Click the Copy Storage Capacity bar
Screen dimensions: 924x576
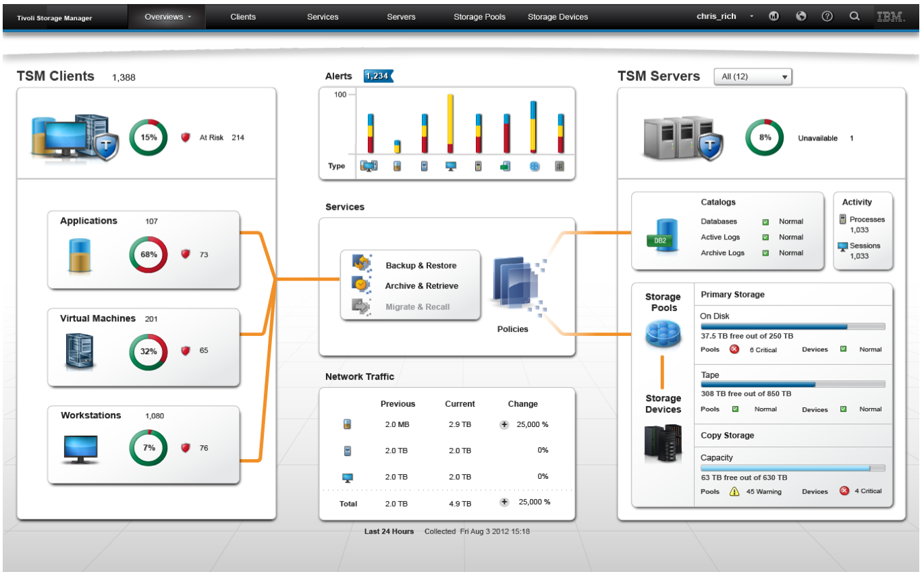792,467
